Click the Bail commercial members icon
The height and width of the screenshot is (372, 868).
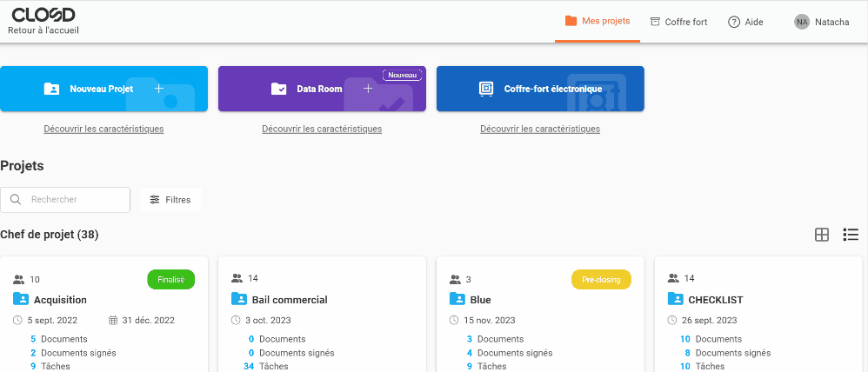tap(237, 279)
